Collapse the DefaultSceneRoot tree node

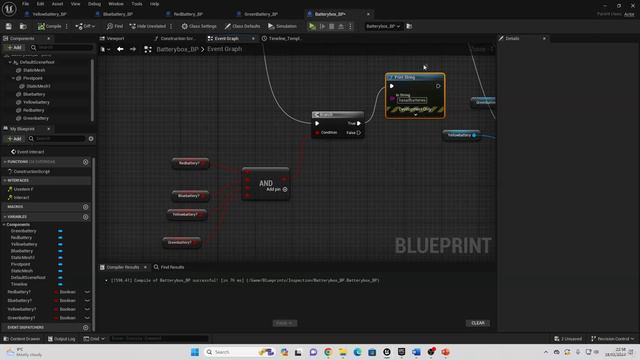pos(10,62)
